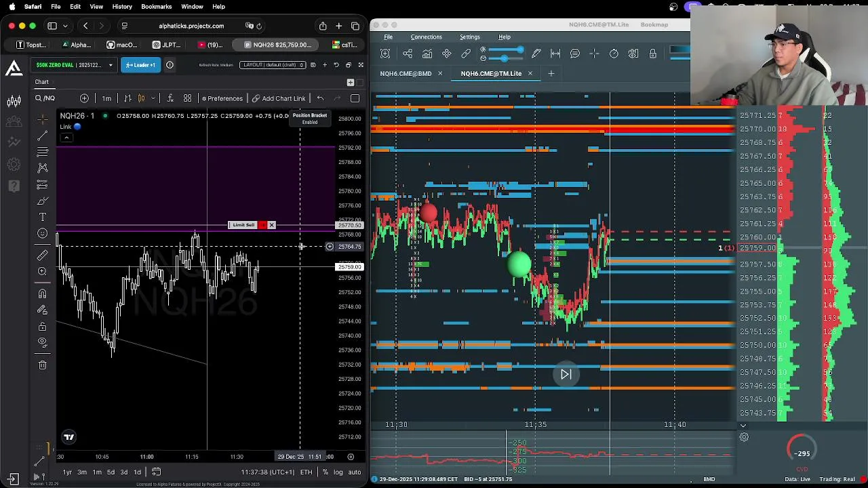The width and height of the screenshot is (868, 488).
Task: Open Bookmap Connections menu
Action: [x=426, y=37]
